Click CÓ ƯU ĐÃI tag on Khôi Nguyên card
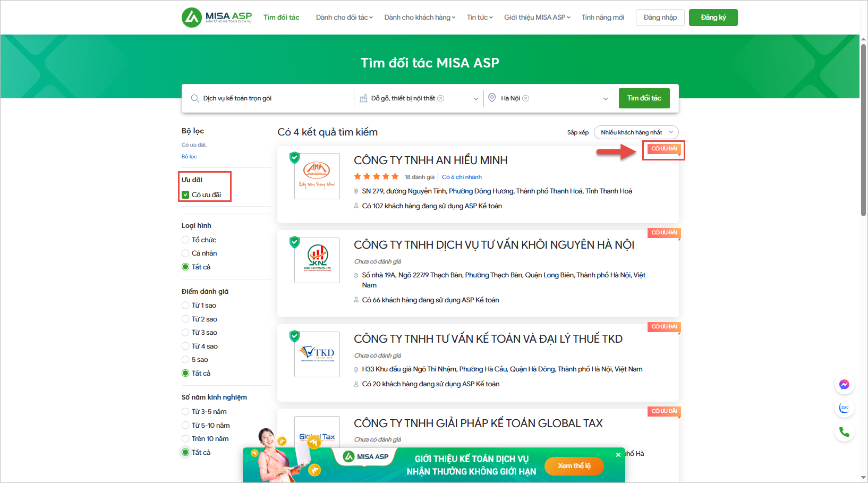Viewport: 868px width, 483px height. tap(664, 233)
